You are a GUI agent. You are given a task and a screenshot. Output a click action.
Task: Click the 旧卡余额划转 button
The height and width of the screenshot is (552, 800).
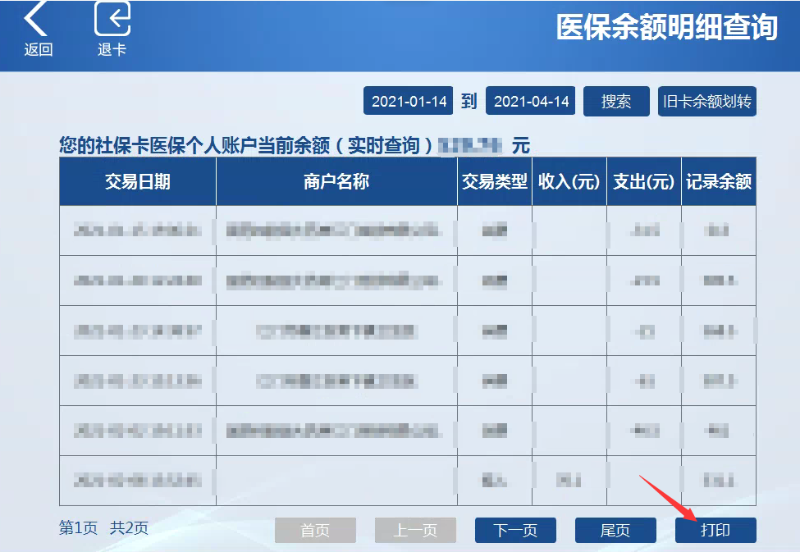pyautogui.click(x=707, y=101)
